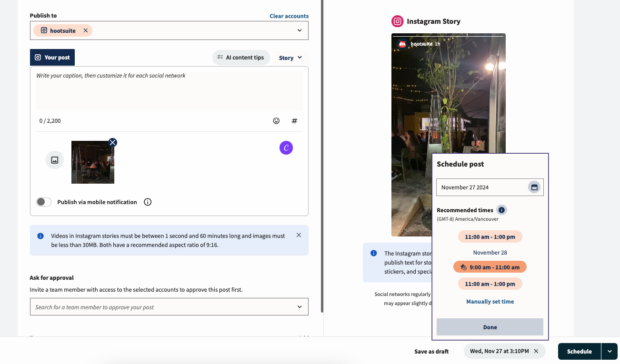This screenshot has height=364, width=620.
Task: Click info icon next to Recommended times
Action: pyautogui.click(x=501, y=210)
